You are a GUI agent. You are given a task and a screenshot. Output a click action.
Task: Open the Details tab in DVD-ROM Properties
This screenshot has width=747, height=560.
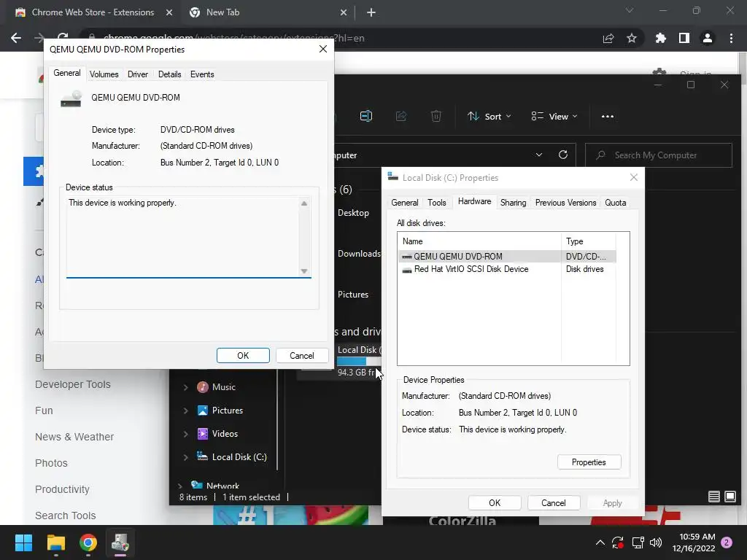pyautogui.click(x=169, y=74)
